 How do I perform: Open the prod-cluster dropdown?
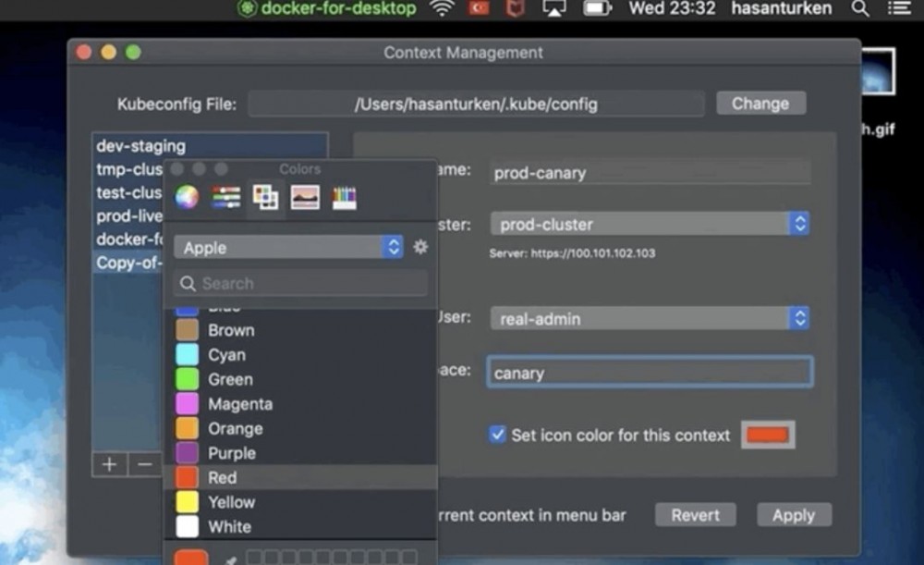coord(650,224)
